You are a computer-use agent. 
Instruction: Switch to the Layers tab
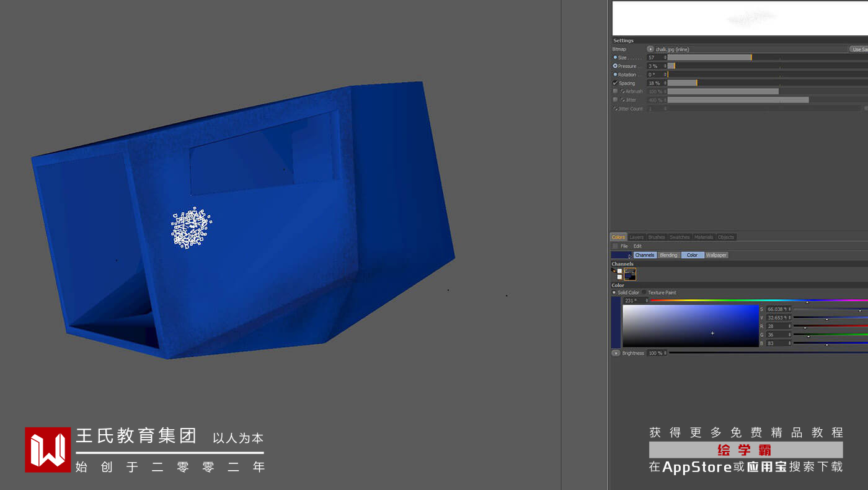coord(636,237)
